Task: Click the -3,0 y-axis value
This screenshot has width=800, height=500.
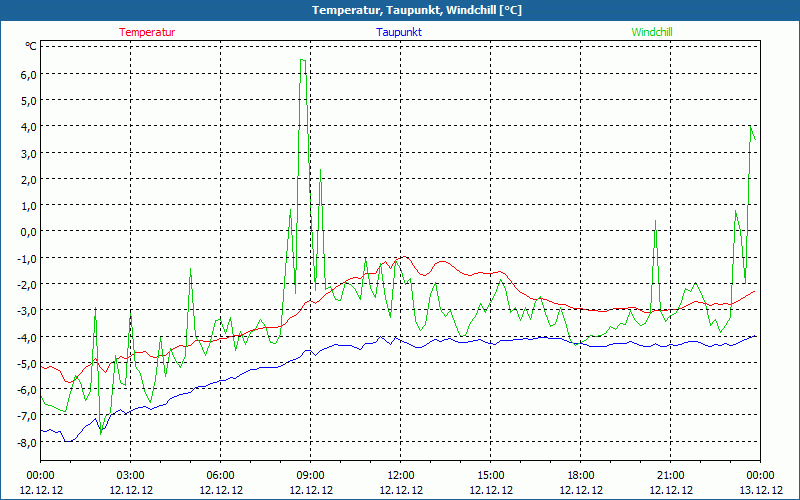Action: click(x=27, y=311)
